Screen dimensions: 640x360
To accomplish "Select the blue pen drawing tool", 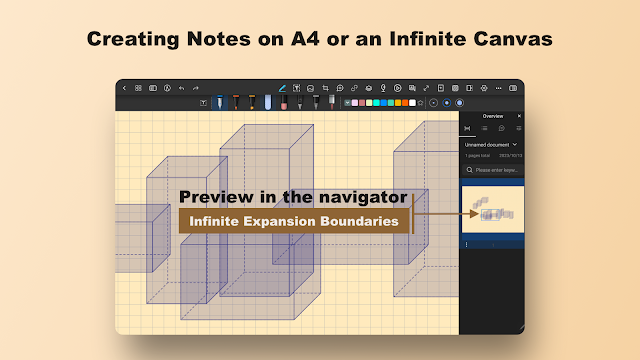I will 282,88.
